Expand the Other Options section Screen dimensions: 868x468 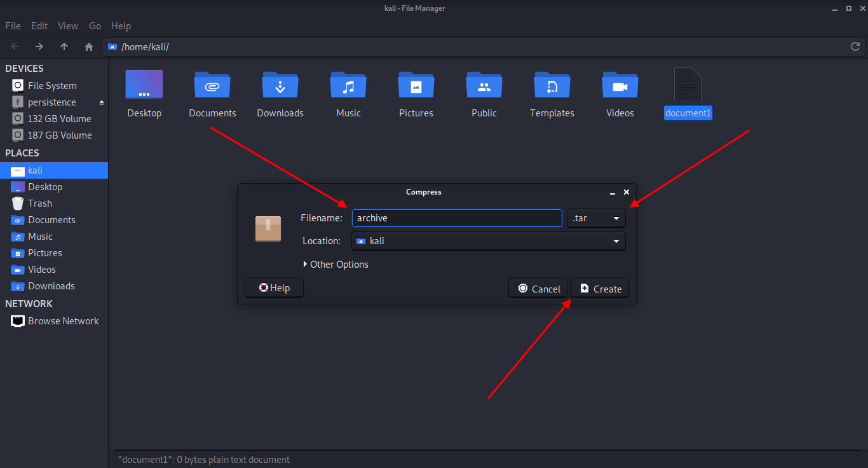point(336,265)
